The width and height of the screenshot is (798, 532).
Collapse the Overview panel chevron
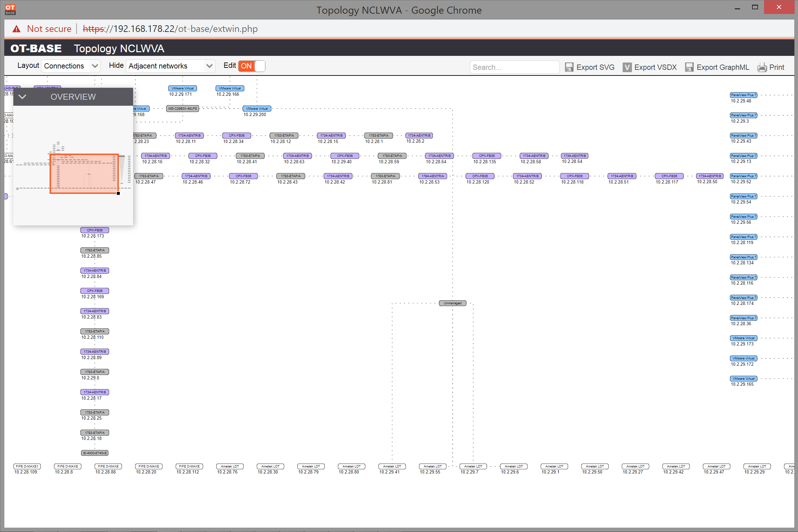click(x=22, y=97)
